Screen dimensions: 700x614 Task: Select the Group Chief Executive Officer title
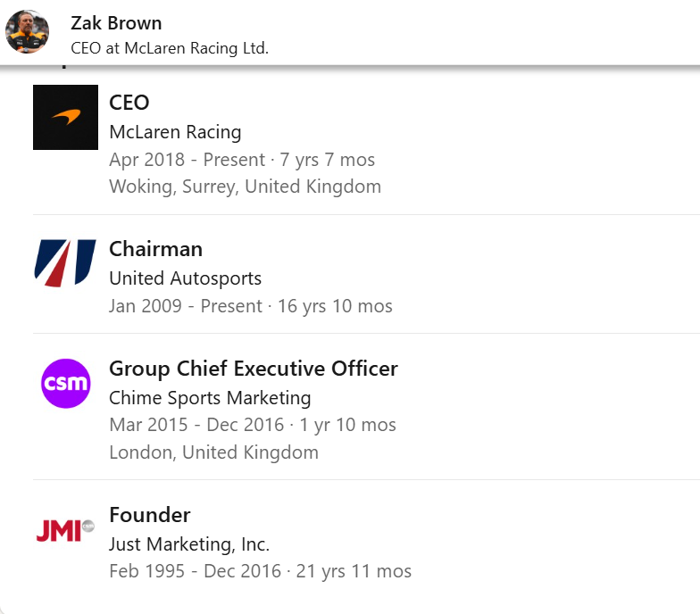click(254, 369)
